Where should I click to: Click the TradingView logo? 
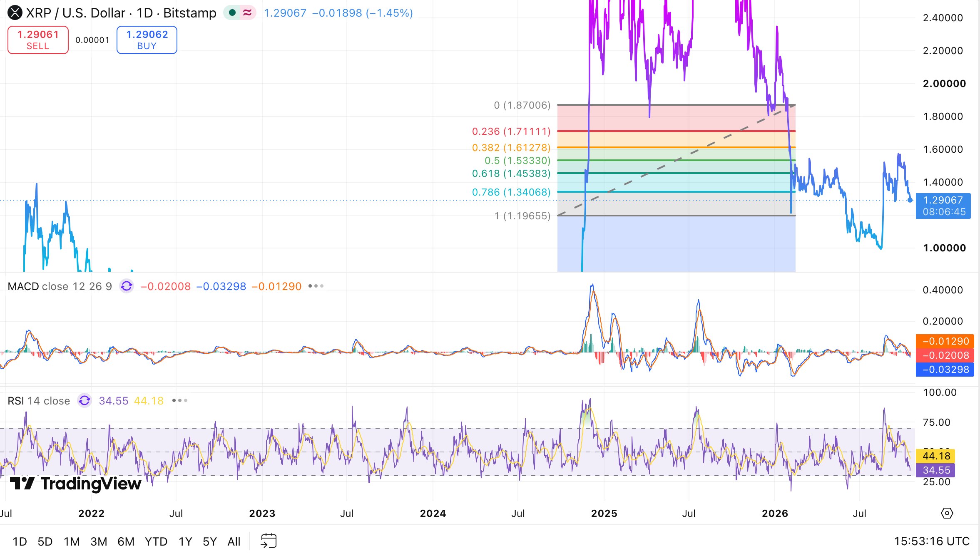75,484
